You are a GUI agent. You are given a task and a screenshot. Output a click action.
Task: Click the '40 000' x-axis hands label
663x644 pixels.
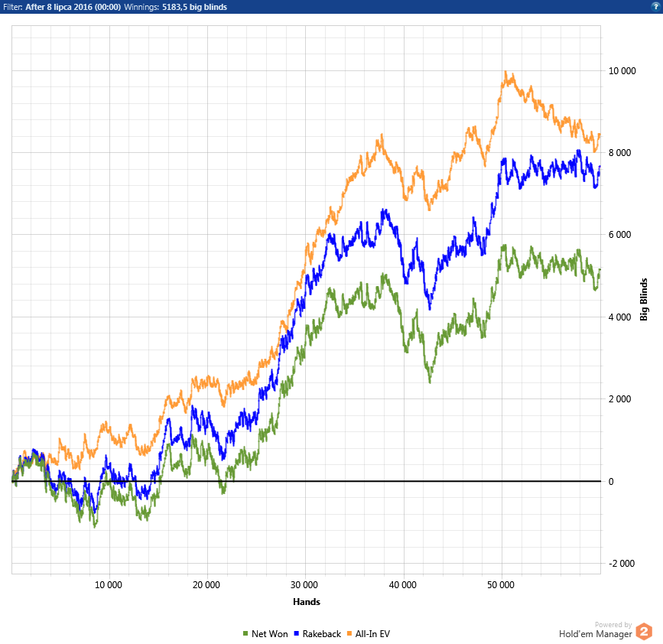[402, 585]
